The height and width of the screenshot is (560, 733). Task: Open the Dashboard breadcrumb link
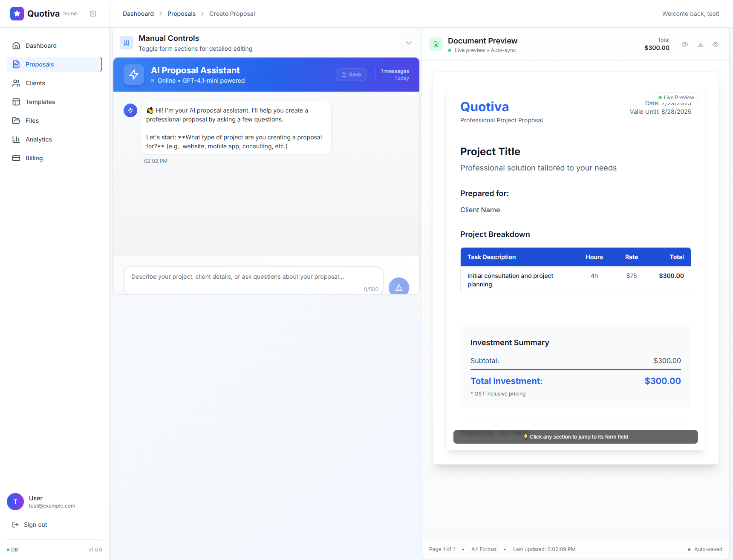tap(138, 14)
